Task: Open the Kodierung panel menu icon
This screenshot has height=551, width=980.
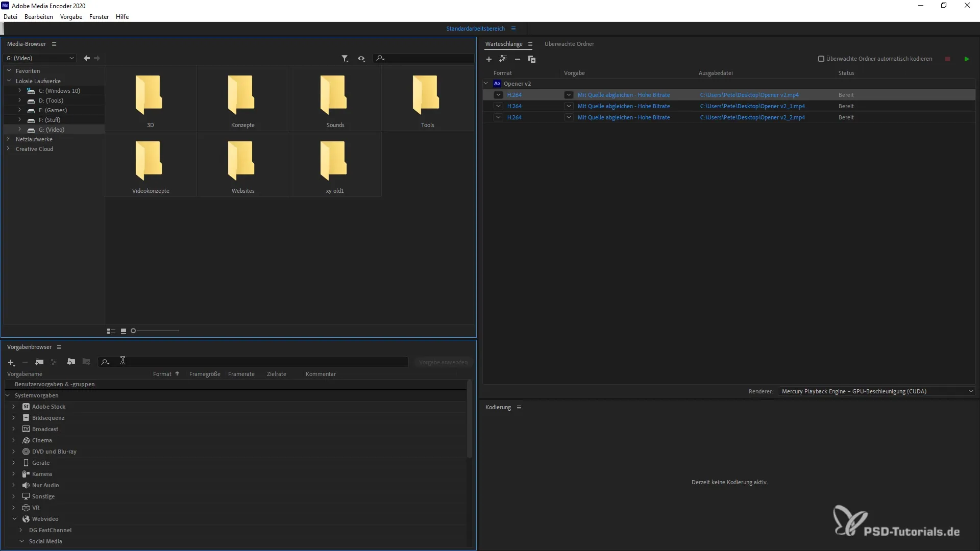Action: [x=519, y=407]
